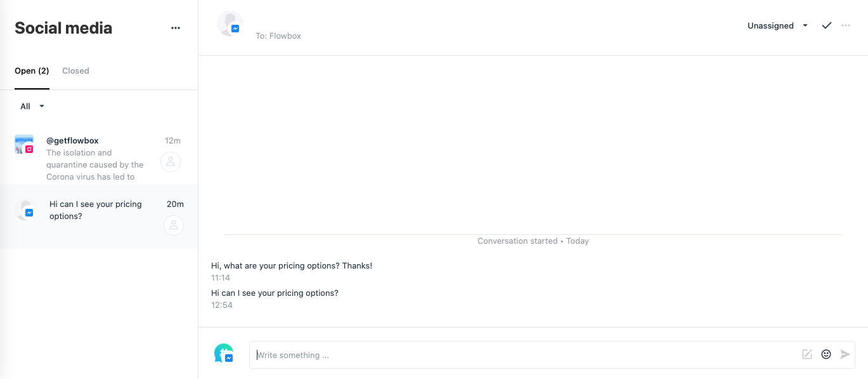Click assignee icon on @getflowbox conversation
The height and width of the screenshot is (379, 868).
(x=171, y=162)
